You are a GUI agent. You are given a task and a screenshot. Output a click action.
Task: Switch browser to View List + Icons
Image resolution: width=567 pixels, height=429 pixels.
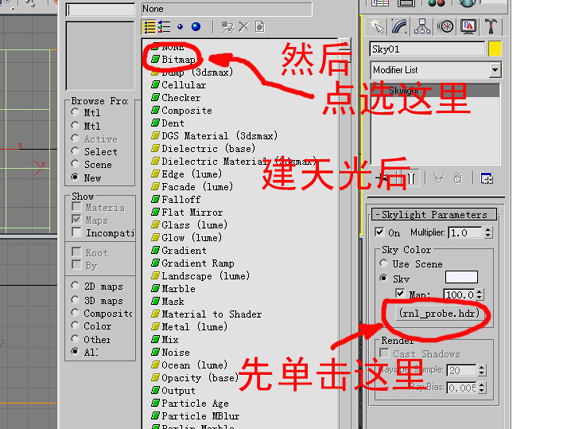pyautogui.click(x=164, y=27)
